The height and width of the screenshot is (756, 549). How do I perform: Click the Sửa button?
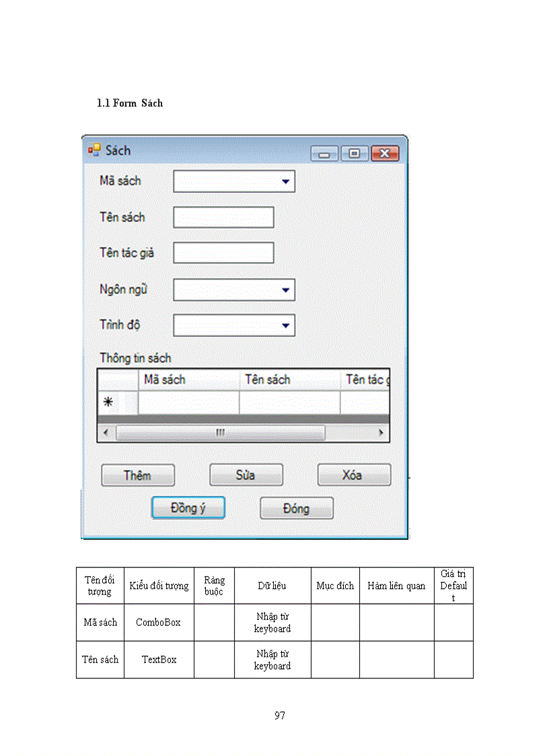point(246,475)
